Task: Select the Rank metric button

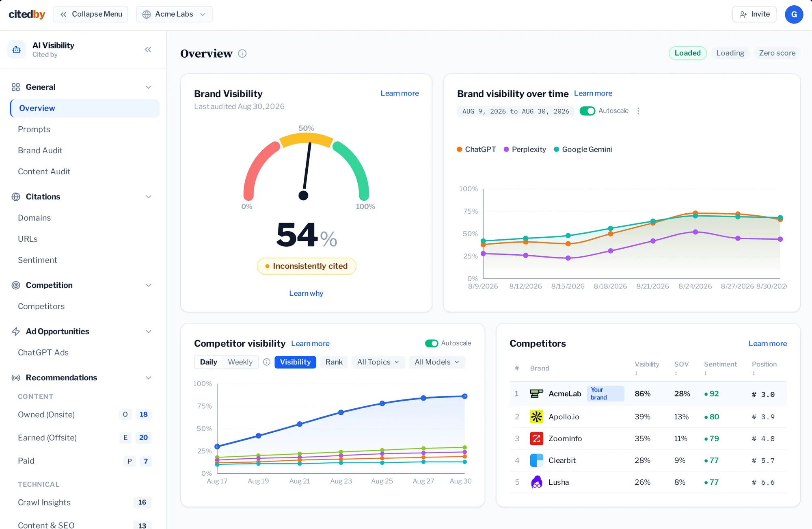Action: (334, 362)
